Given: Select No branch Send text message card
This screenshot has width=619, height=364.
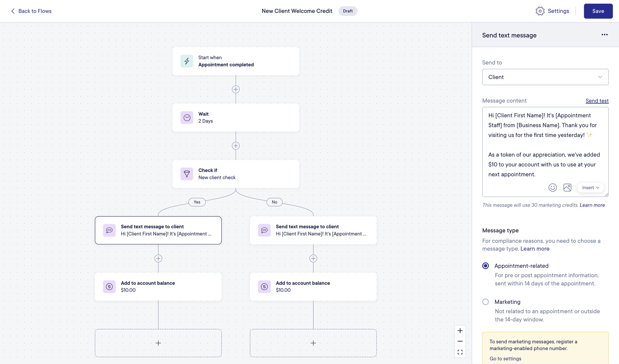Looking at the screenshot, I should 313,230.
